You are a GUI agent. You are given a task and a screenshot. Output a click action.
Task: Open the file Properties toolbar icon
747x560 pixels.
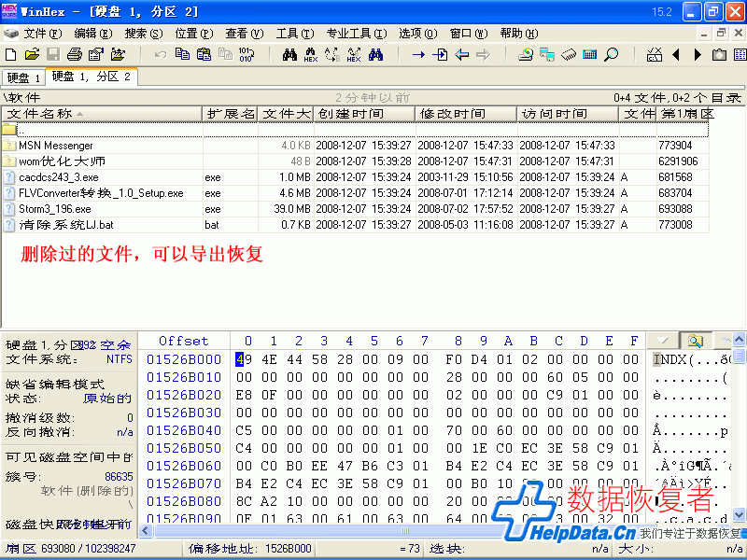point(96,55)
